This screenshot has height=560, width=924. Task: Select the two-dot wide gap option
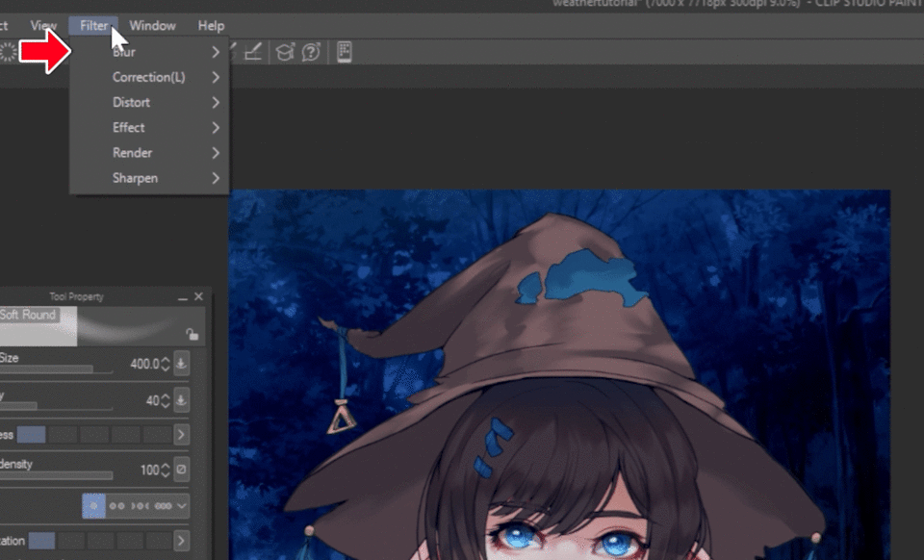(x=116, y=506)
